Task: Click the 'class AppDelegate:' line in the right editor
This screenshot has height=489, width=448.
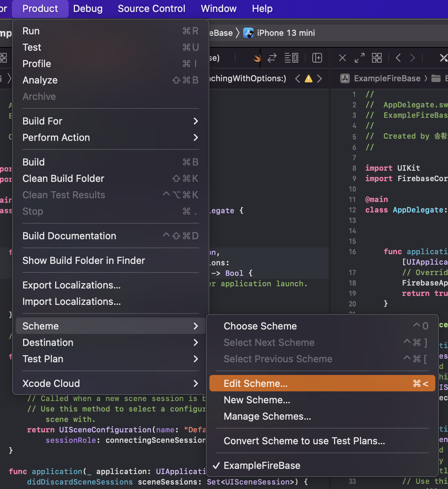Action: tap(406, 210)
